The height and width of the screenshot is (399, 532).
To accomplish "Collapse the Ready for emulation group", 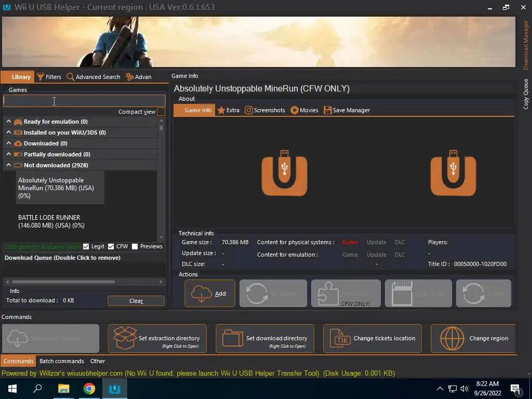I will 8,122.
